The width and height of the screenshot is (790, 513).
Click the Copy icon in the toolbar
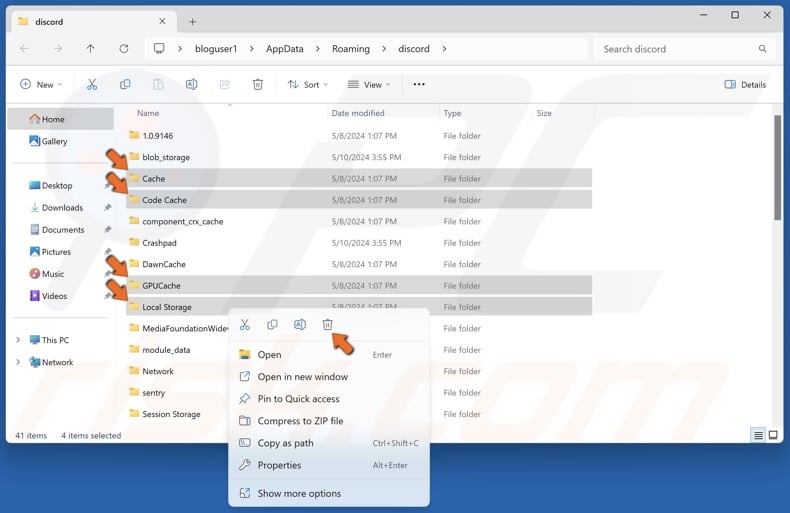click(125, 85)
